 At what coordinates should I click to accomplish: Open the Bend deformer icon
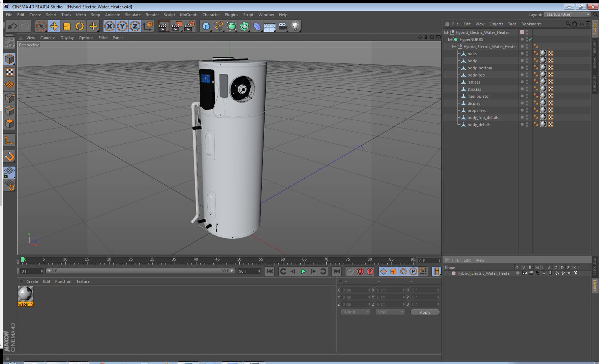pyautogui.click(x=257, y=26)
